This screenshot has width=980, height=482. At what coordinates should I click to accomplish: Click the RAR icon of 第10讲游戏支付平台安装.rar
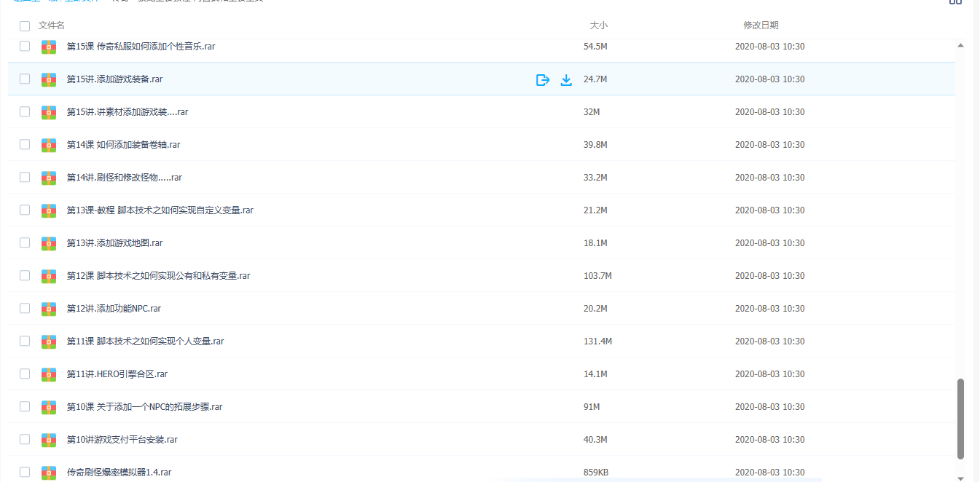[49, 440]
